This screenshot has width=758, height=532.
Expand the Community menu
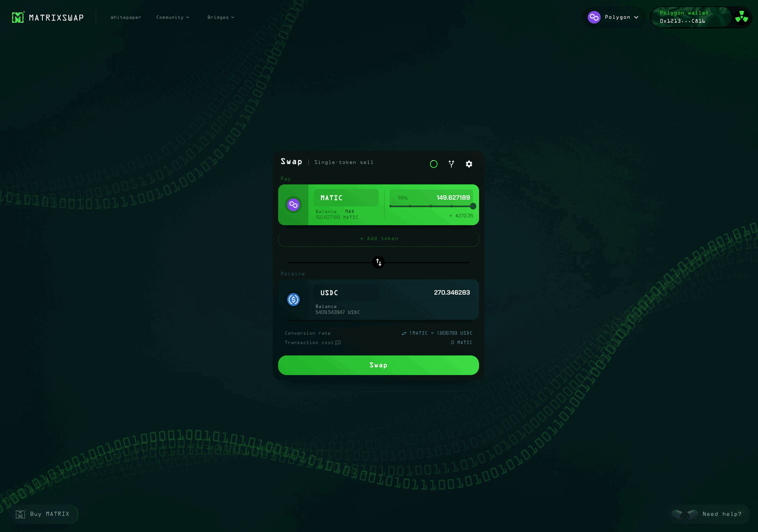click(x=173, y=17)
